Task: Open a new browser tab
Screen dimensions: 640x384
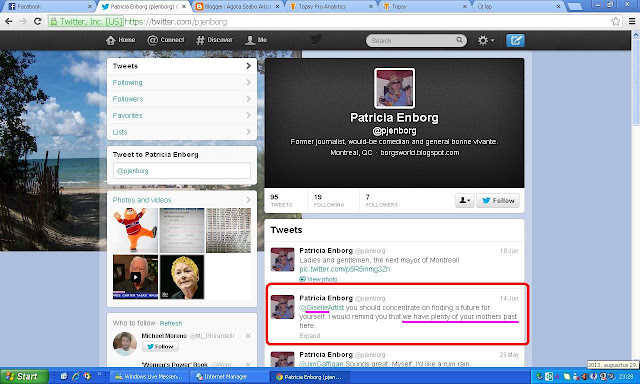Action: point(575,7)
